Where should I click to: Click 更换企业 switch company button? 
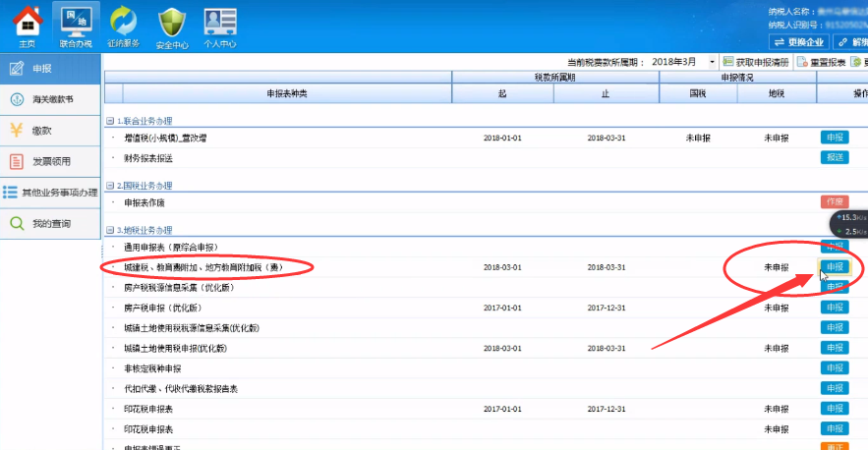(797, 42)
